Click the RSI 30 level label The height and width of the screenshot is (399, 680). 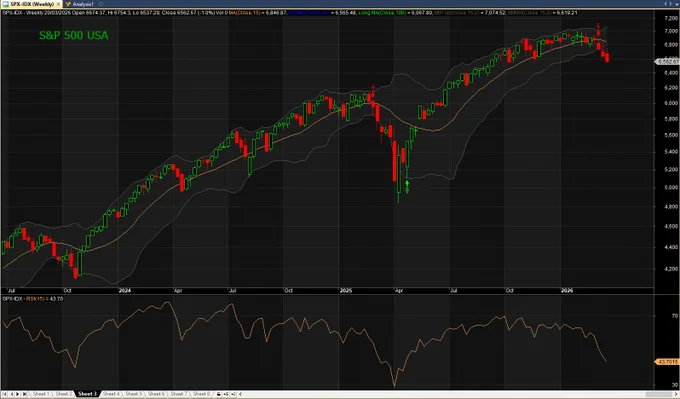674,385
